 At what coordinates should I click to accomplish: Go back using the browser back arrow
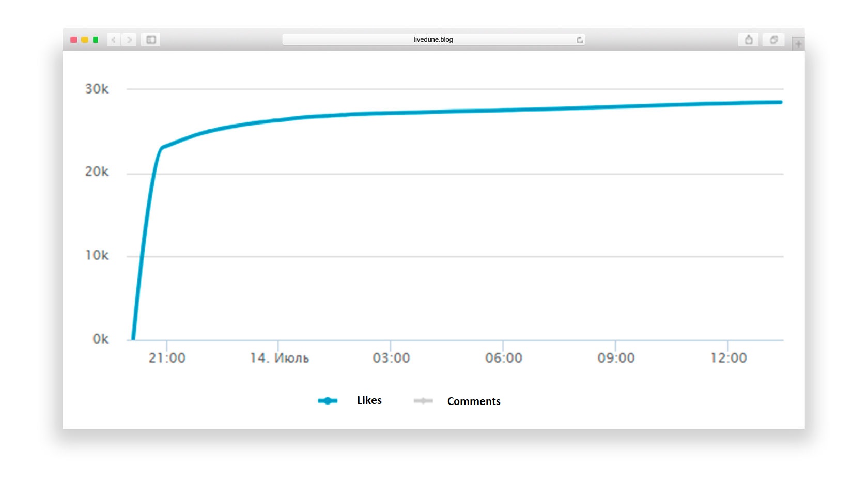pos(114,40)
